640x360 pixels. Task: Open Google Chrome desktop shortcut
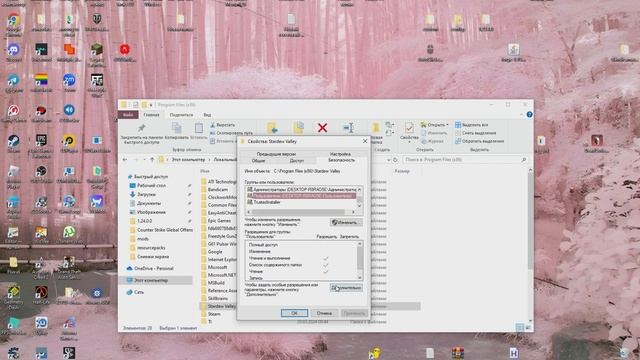pos(13,20)
